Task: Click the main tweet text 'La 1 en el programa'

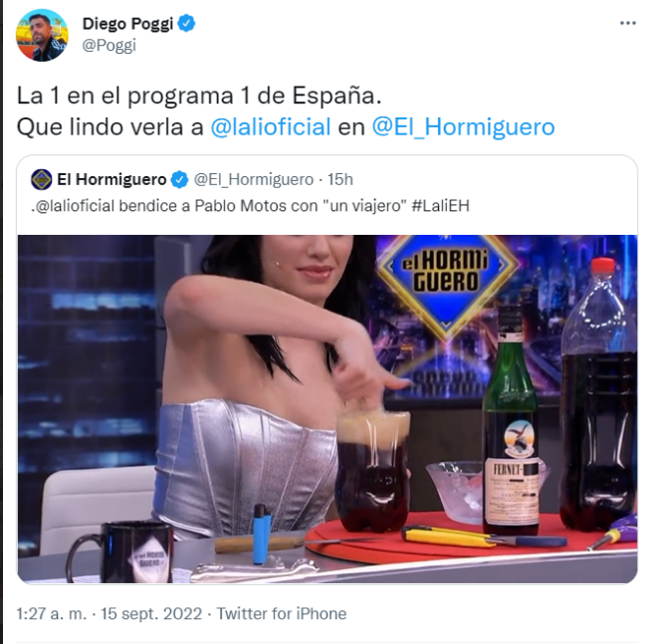Action: point(125,97)
